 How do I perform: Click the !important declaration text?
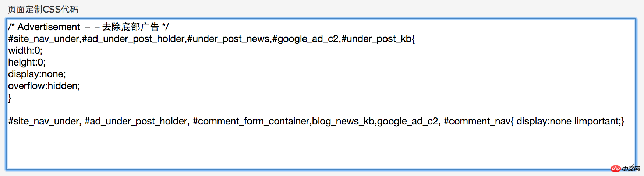tap(597, 121)
